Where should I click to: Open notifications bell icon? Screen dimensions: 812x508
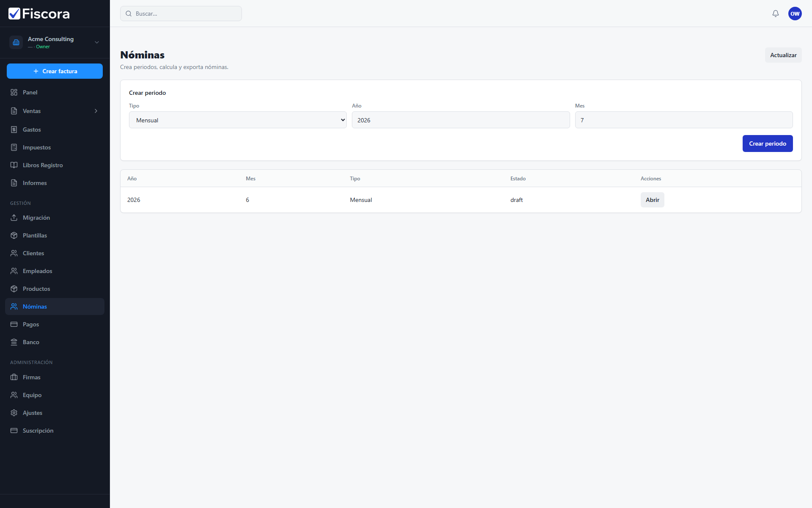[775, 14]
